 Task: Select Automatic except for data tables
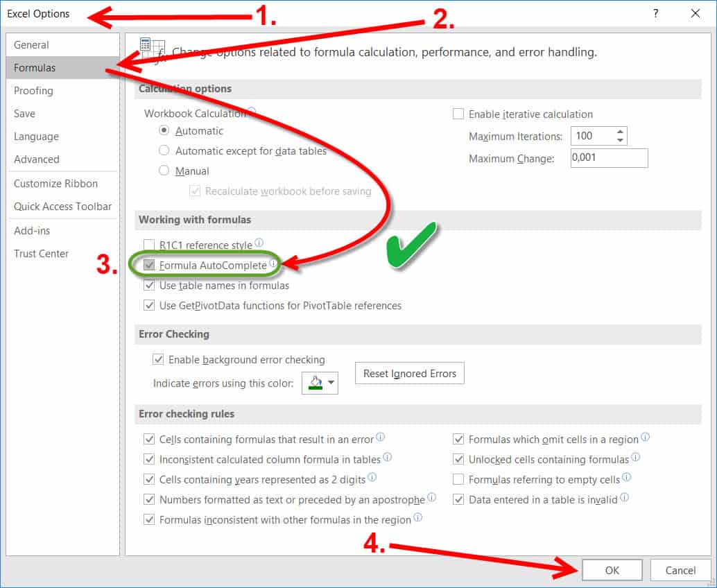click(x=164, y=150)
